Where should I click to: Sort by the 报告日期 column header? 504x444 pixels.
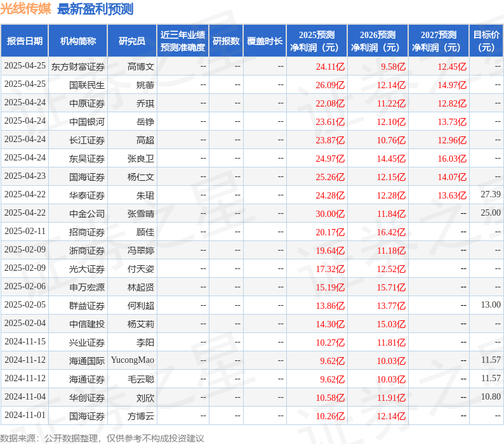tap(25, 41)
